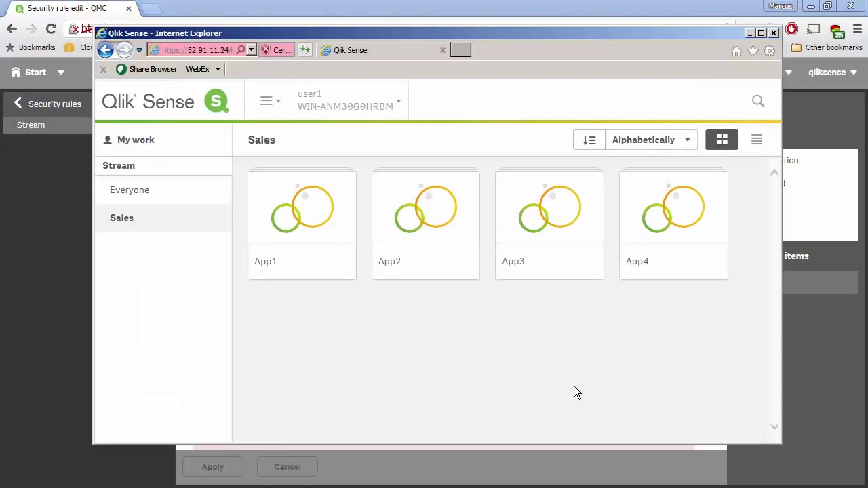The image size is (868, 488).
Task: Open the App1 thumbnail
Action: pyautogui.click(x=302, y=225)
